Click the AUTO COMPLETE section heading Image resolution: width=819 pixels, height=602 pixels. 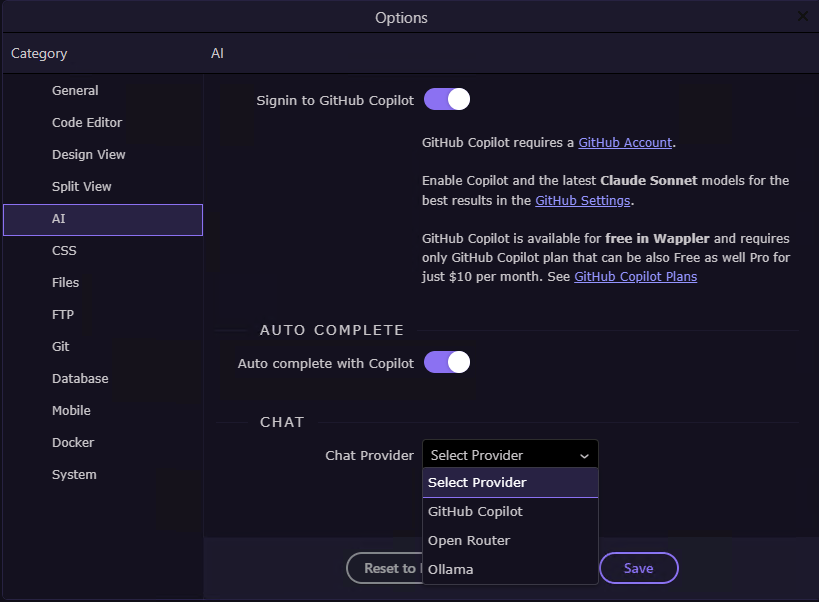click(x=332, y=330)
